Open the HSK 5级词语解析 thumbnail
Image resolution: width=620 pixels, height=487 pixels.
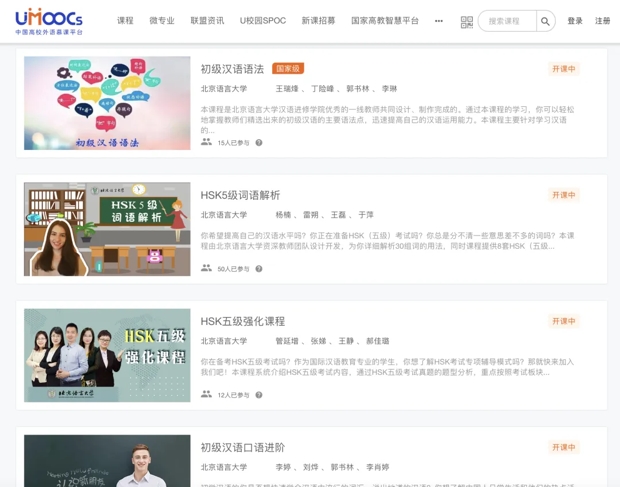[107, 229]
